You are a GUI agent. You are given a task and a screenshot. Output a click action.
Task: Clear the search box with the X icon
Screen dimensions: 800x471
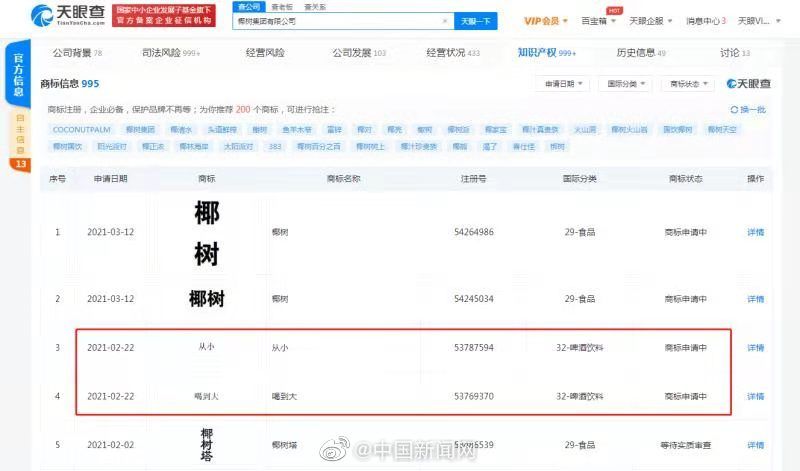coord(445,20)
